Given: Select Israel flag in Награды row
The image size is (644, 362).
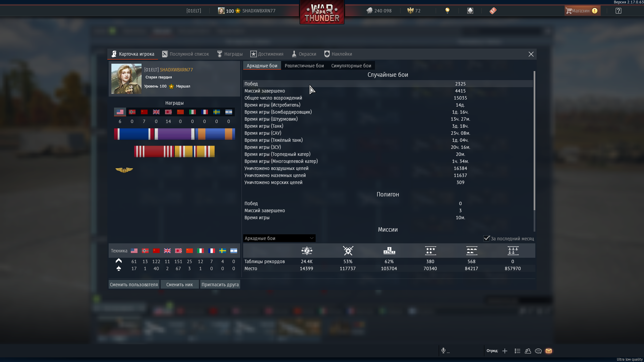Looking at the screenshot, I should (229, 112).
